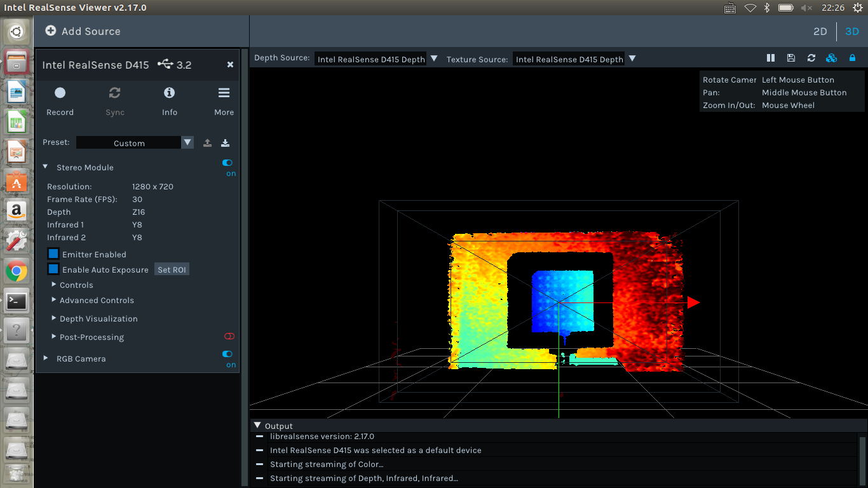Open the Texture Source dropdown
The width and height of the screenshot is (868, 488).
[632, 58]
